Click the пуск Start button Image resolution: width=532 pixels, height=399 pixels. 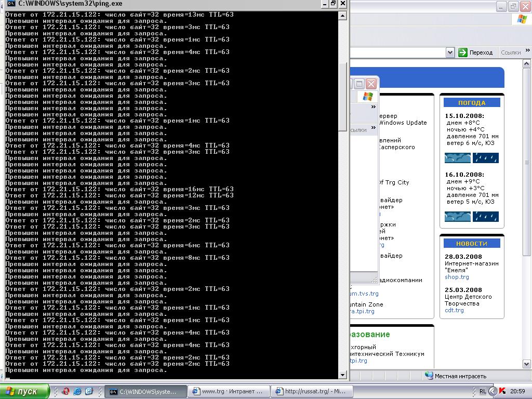tap(24, 391)
